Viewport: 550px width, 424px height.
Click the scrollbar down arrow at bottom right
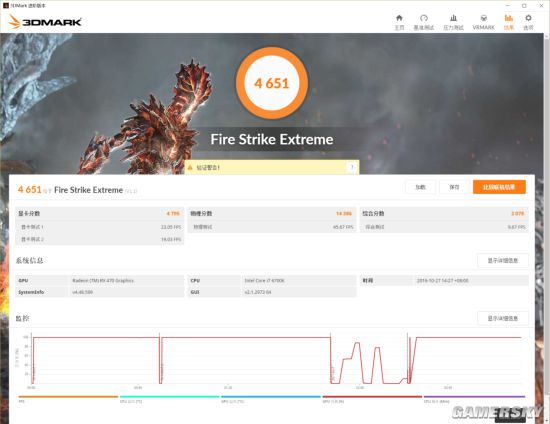pos(546,421)
